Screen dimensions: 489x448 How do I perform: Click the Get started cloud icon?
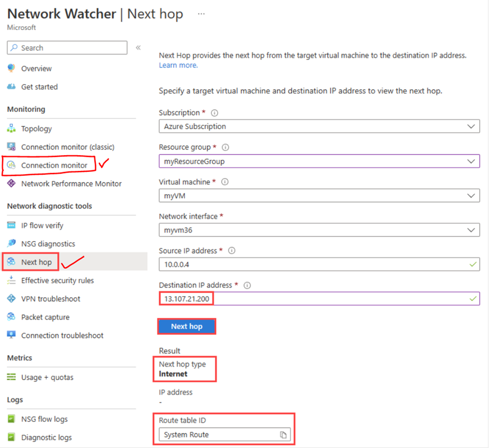11,86
